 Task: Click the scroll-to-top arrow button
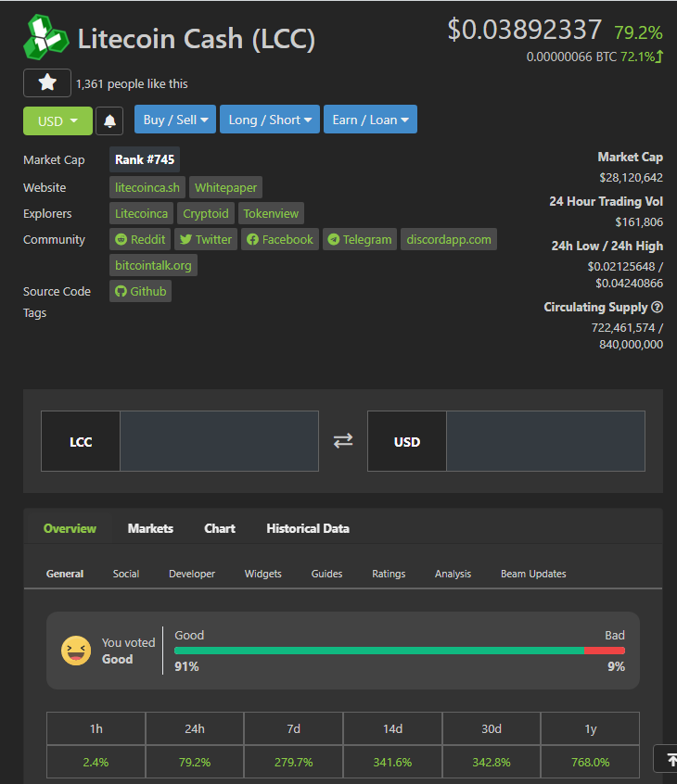tap(667, 758)
